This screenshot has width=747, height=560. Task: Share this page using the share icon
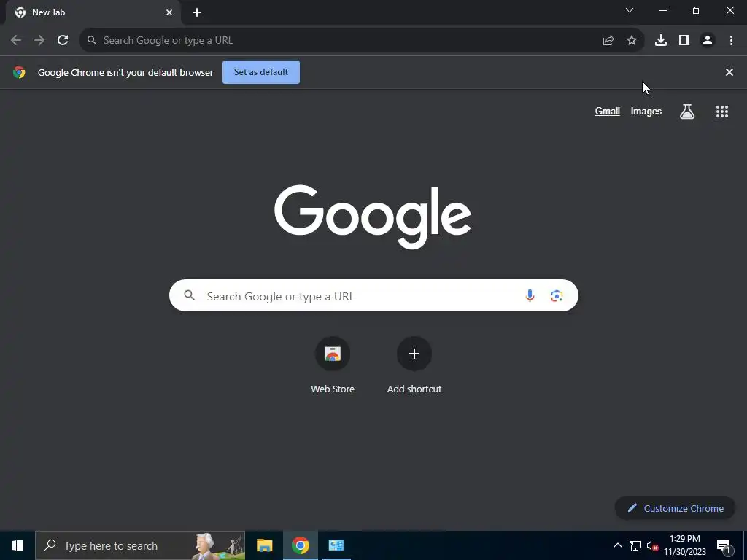click(x=608, y=41)
